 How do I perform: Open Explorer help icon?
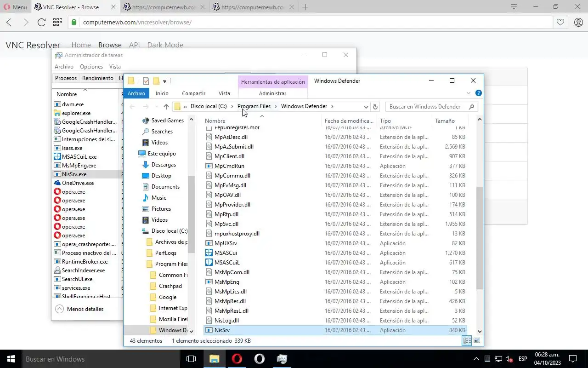478,93
